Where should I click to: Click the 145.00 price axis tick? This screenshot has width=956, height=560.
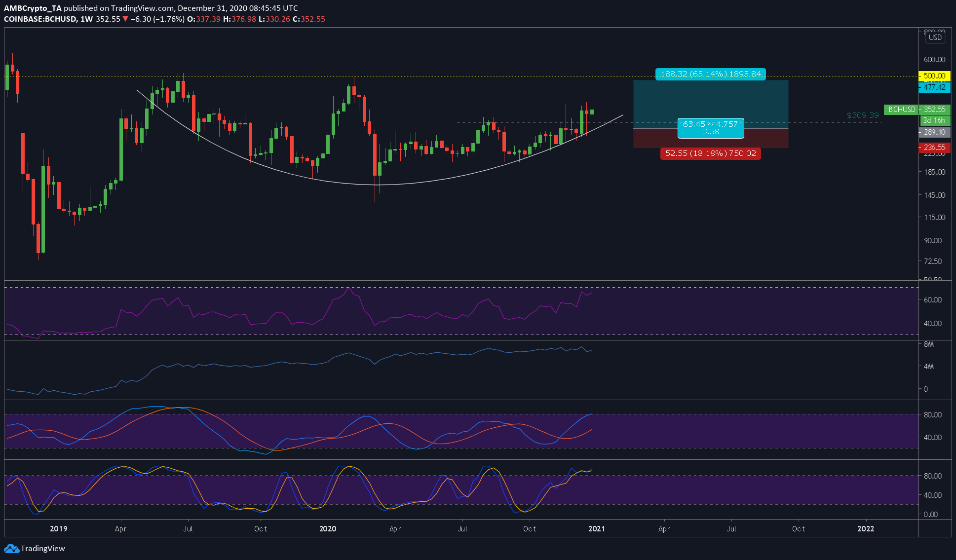coord(934,195)
